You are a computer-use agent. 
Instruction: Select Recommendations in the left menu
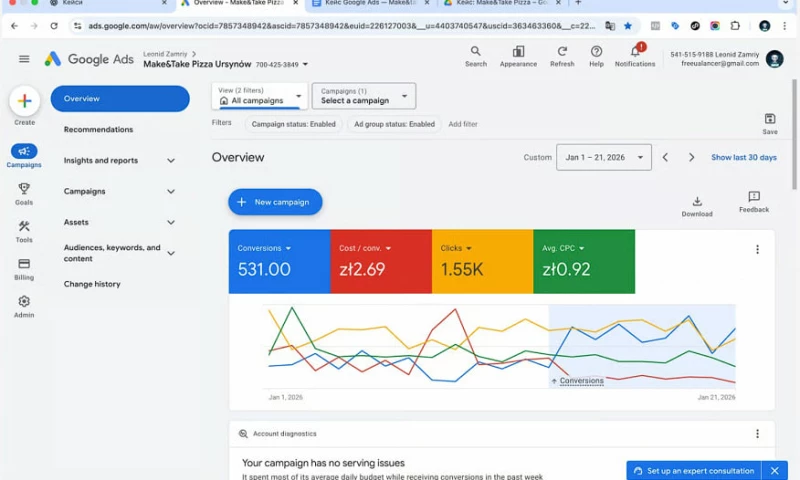[98, 129]
